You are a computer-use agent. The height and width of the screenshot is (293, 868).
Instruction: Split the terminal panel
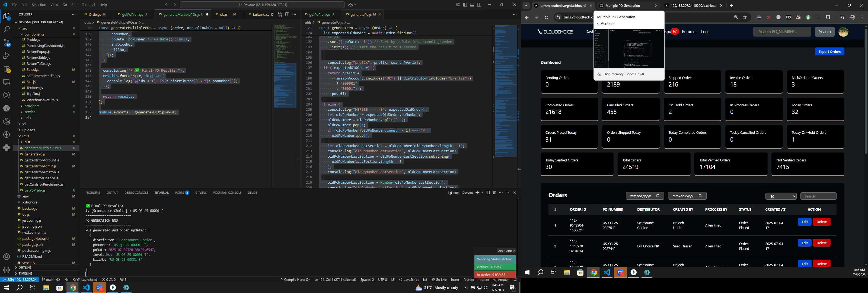coord(488,193)
